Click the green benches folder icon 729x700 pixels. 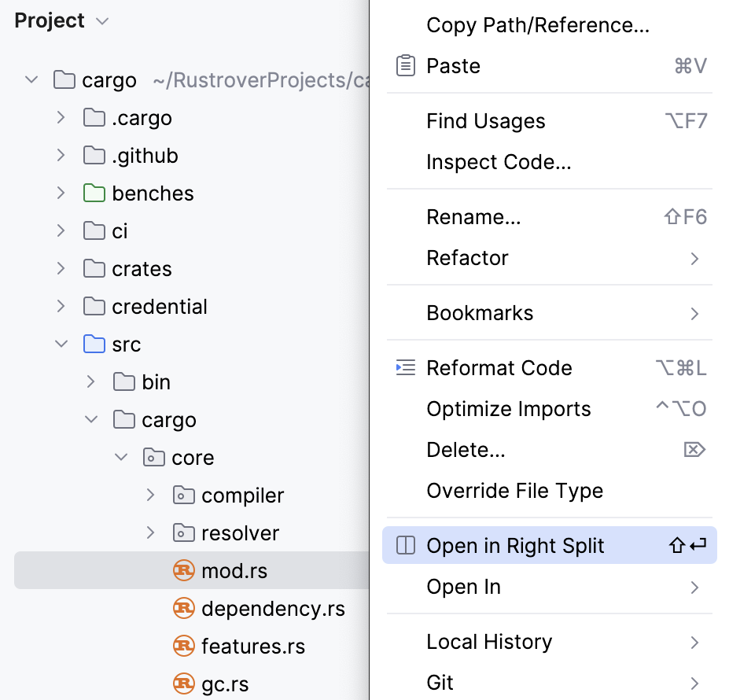[x=94, y=193]
